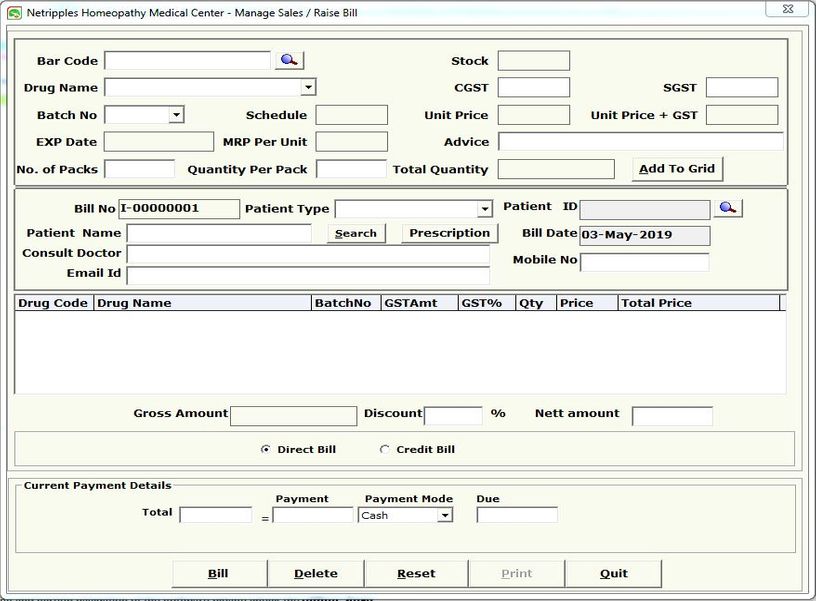Click the Patient Name input field
The image size is (816, 601).
[x=220, y=233]
